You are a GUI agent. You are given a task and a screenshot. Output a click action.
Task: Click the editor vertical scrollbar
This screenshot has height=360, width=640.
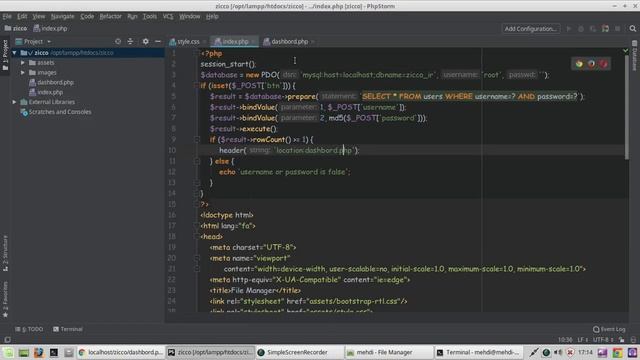[627, 106]
